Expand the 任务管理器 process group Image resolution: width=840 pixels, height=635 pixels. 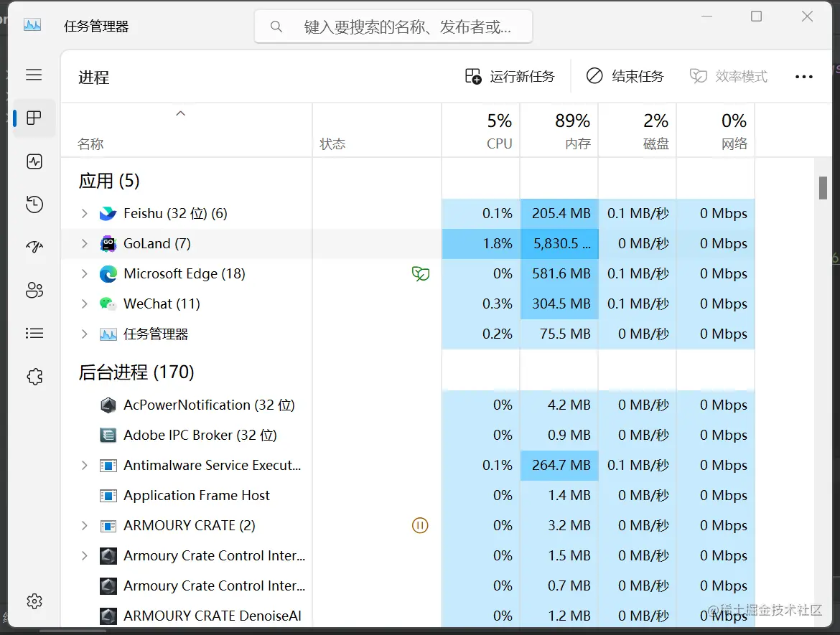coord(84,334)
